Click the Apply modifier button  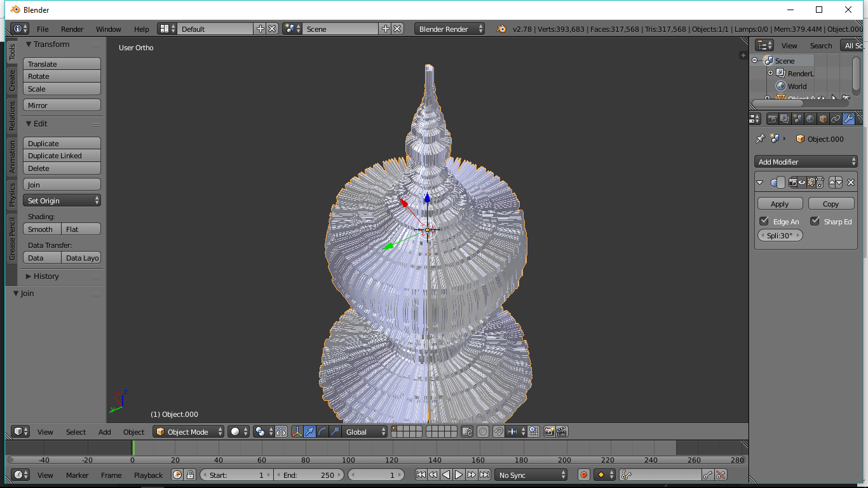point(780,204)
